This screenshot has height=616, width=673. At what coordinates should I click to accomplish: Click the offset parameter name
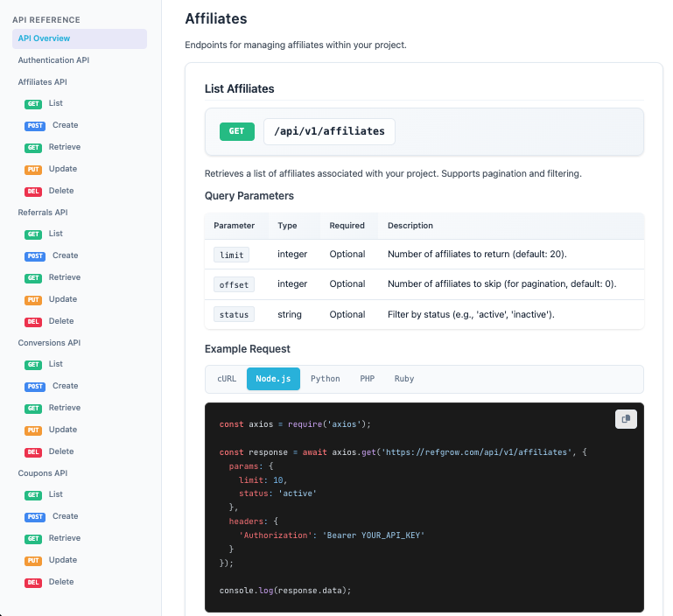234,285
